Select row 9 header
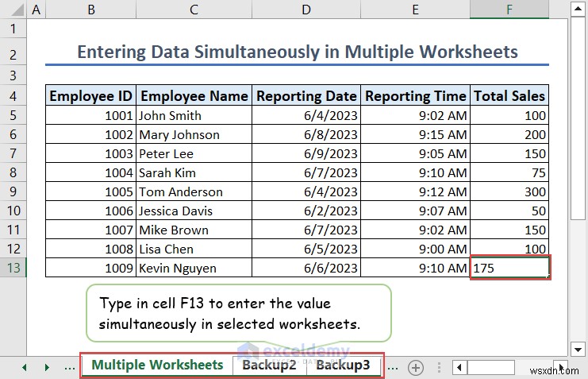This screenshot has width=588, height=379. pos(13,191)
